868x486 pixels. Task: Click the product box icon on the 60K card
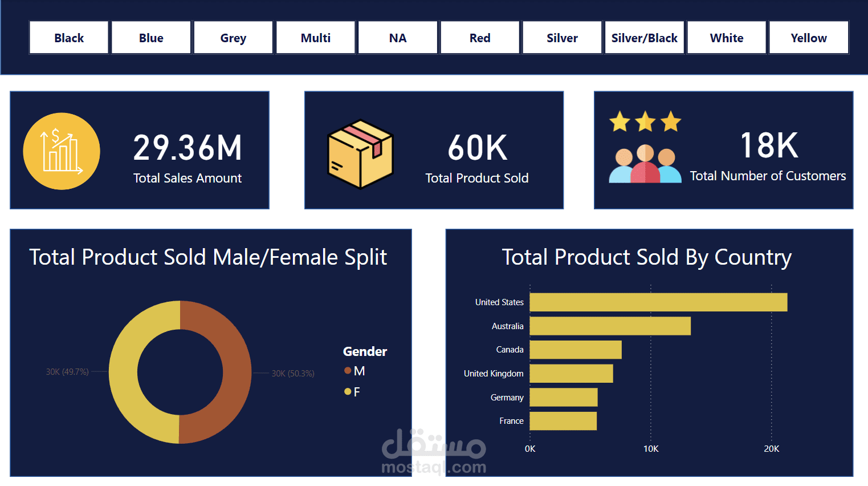coord(359,155)
